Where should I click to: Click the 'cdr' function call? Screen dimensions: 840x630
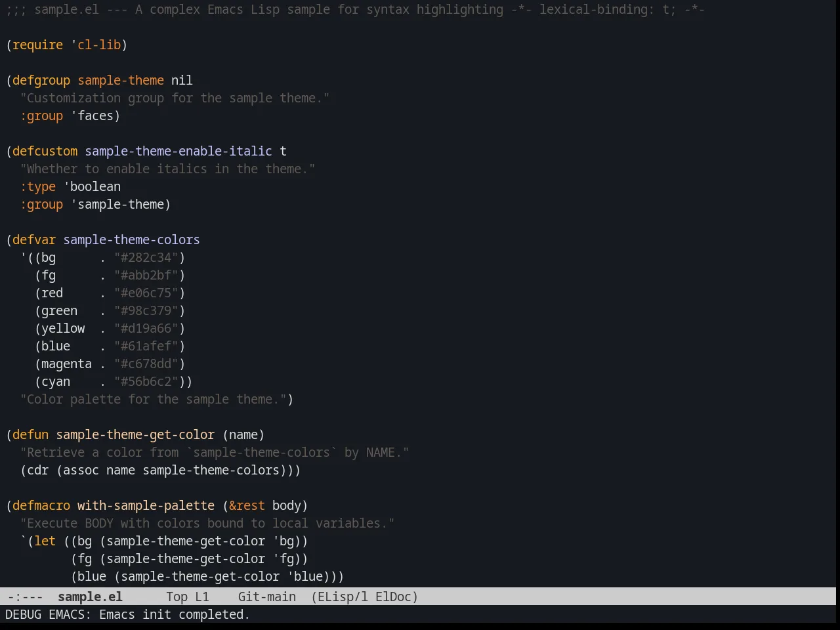[38, 470]
